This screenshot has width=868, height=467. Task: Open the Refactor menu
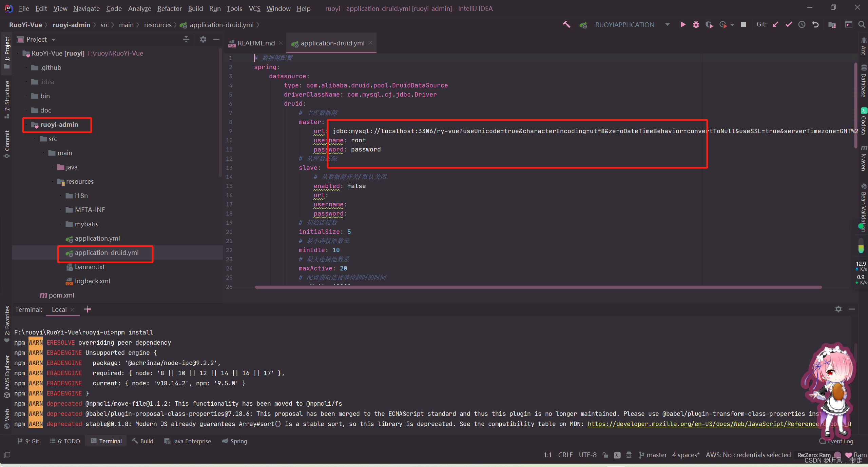[169, 8]
